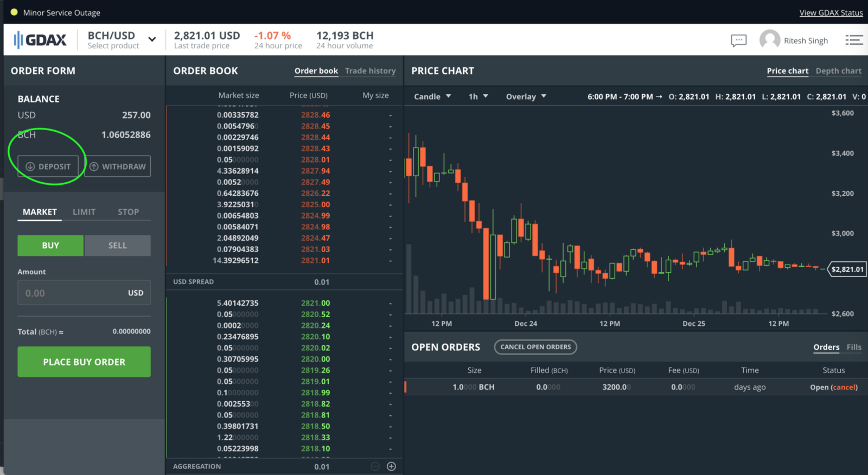Show the Fills tab in Open Orders
The image size is (868, 475).
click(x=854, y=347)
